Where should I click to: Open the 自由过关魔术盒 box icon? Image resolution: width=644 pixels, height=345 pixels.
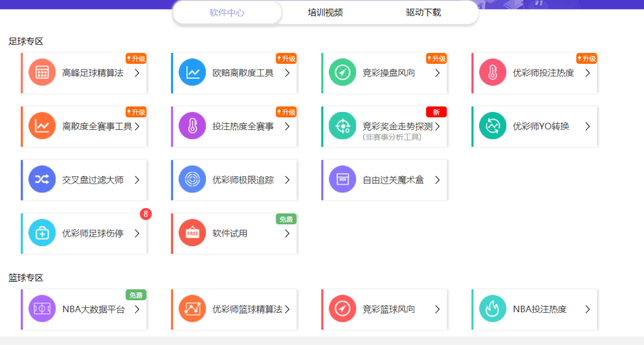point(342,180)
